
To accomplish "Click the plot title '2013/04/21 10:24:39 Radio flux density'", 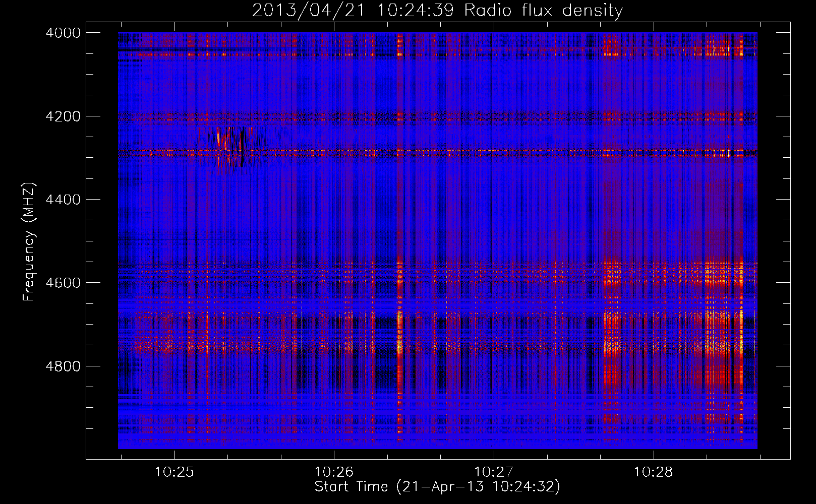I will tap(437, 11).
